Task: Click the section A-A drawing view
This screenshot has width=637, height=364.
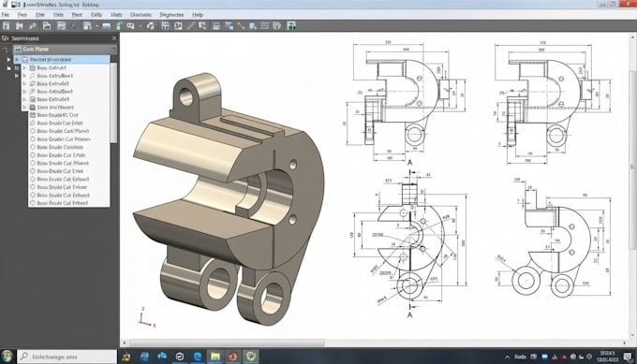Action: click(409, 240)
